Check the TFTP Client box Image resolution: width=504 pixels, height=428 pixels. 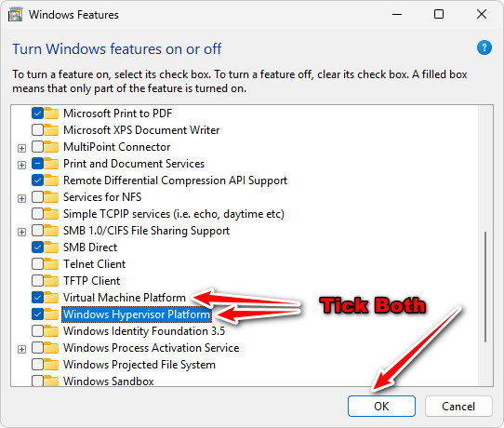coord(37,280)
